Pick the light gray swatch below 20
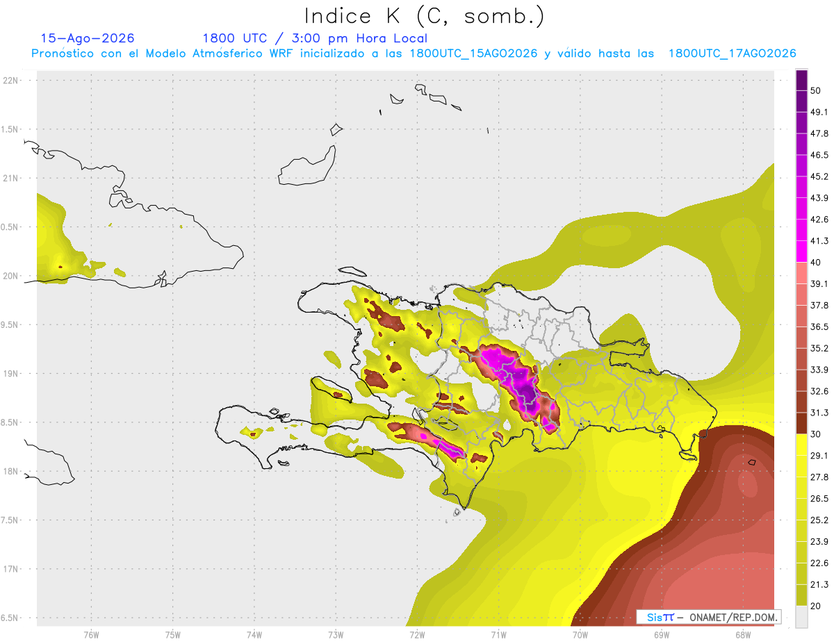The width and height of the screenshot is (834, 644). (801, 617)
